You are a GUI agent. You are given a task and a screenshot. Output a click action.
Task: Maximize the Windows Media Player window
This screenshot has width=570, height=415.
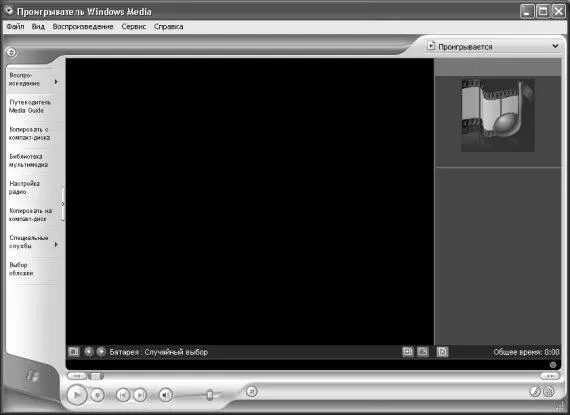[x=543, y=11]
